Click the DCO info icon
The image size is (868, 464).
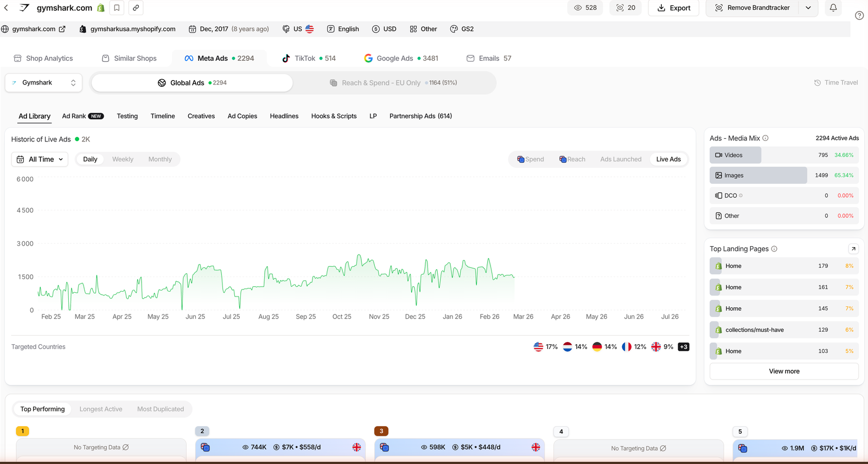click(x=741, y=196)
